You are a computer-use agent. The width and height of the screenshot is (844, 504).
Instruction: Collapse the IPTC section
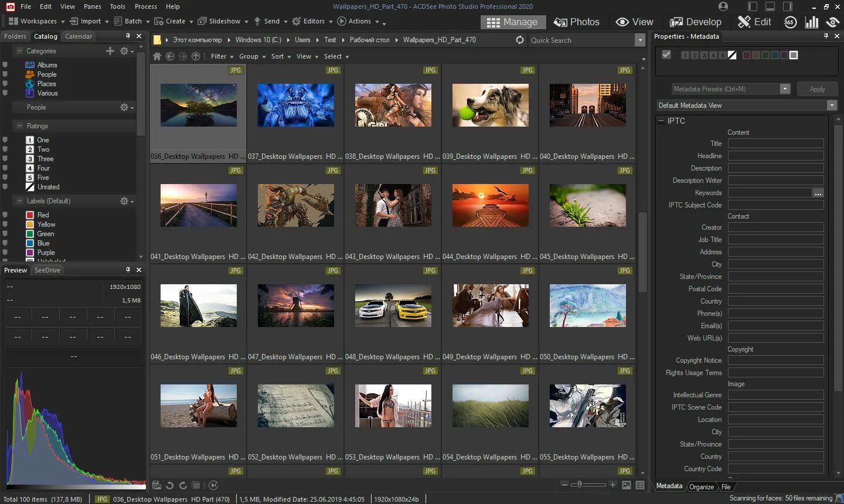point(661,121)
